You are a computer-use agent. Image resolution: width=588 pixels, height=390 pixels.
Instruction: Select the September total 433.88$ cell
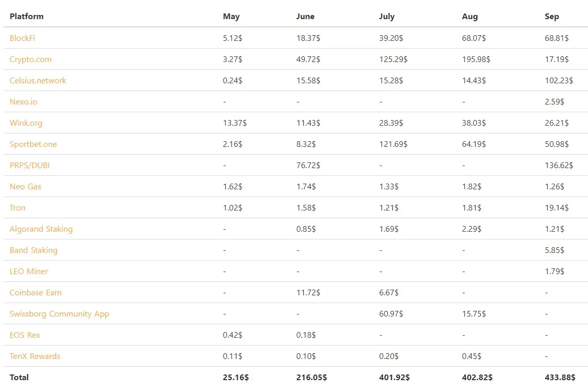tap(560, 377)
